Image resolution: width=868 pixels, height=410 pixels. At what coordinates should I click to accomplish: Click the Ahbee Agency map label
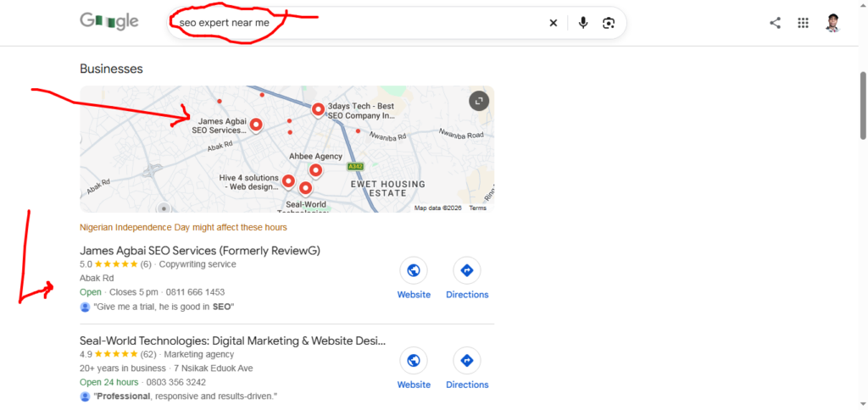point(315,157)
